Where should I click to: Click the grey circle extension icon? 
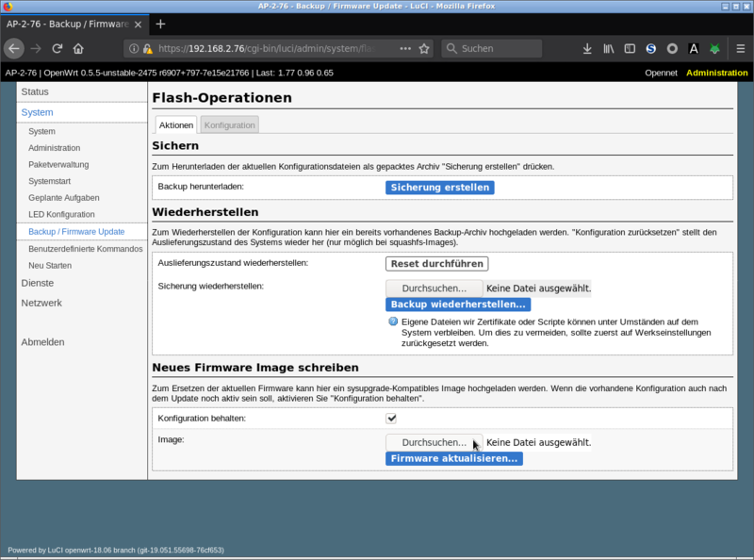click(672, 49)
